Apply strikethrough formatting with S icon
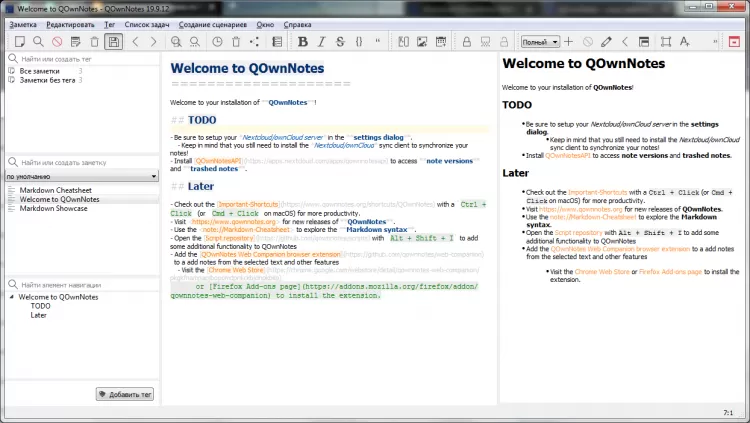This screenshot has width=750, height=423. 339,42
